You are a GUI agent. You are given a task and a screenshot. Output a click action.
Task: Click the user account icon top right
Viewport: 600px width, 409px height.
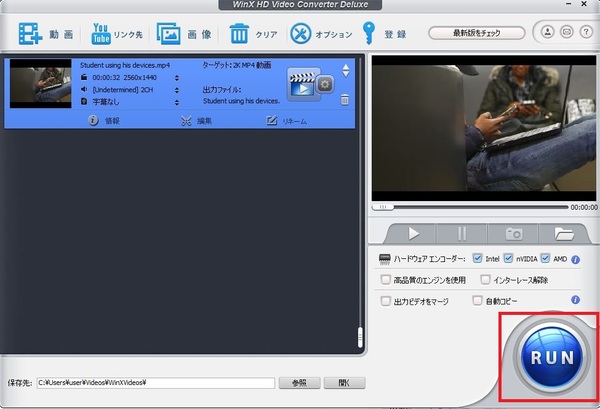pyautogui.click(x=548, y=32)
